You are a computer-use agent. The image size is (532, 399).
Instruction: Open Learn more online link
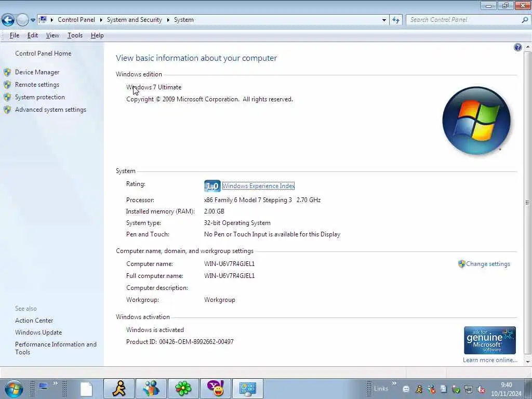490,360
